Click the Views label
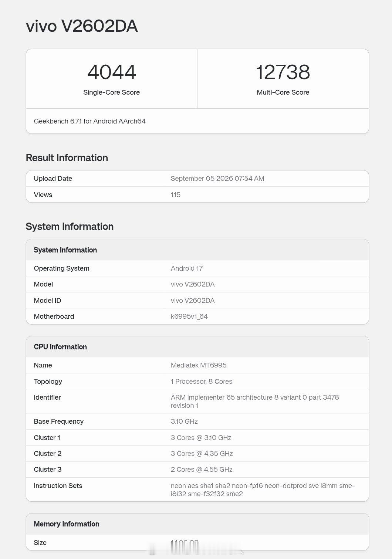Screen dimensions: 392x559 coord(43,195)
